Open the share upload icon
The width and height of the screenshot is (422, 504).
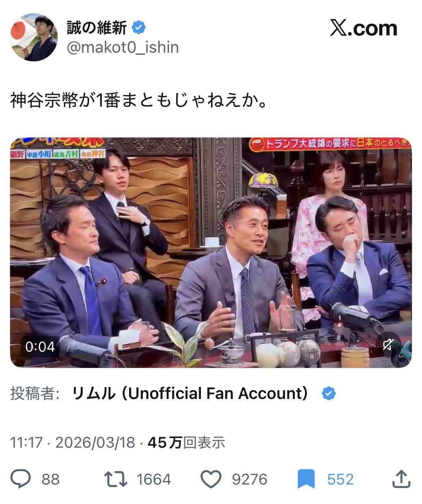pyautogui.click(x=401, y=479)
